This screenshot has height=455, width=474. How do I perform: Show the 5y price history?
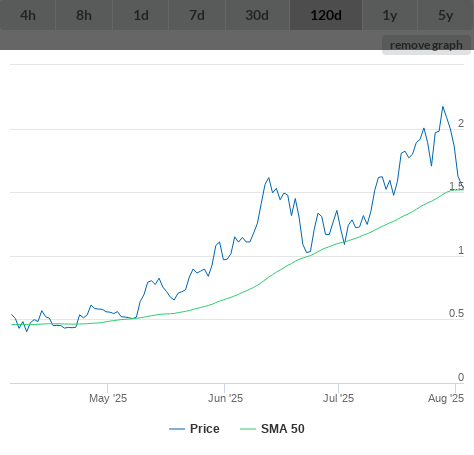(446, 15)
